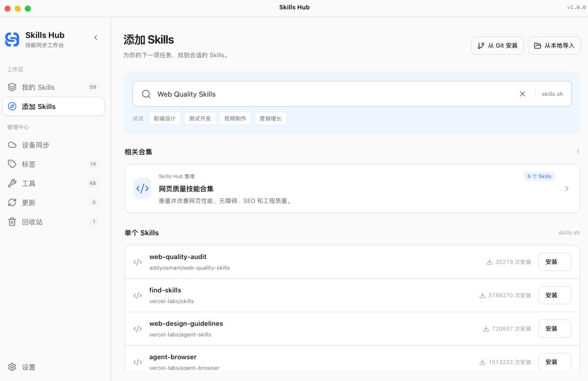Image resolution: width=588 pixels, height=381 pixels.
Task: Click the vercel-labs/agent-skills repository text
Action: [180, 335]
